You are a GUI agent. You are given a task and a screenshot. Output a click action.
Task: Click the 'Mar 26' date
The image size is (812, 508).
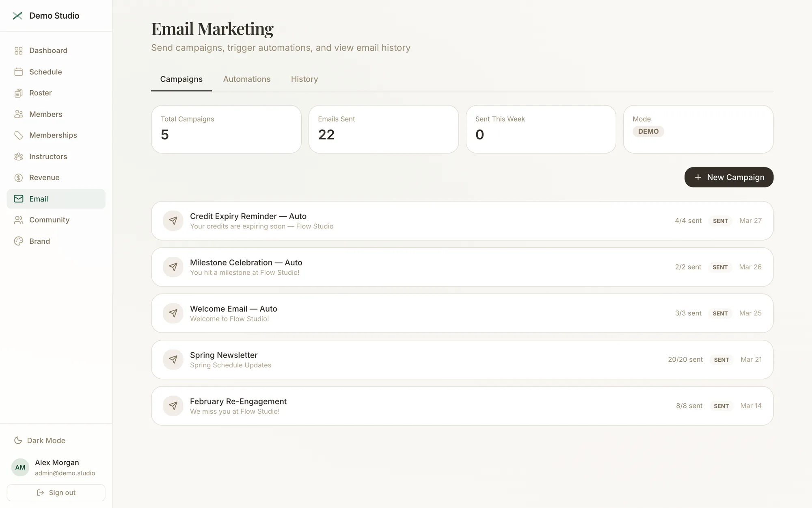[750, 267]
